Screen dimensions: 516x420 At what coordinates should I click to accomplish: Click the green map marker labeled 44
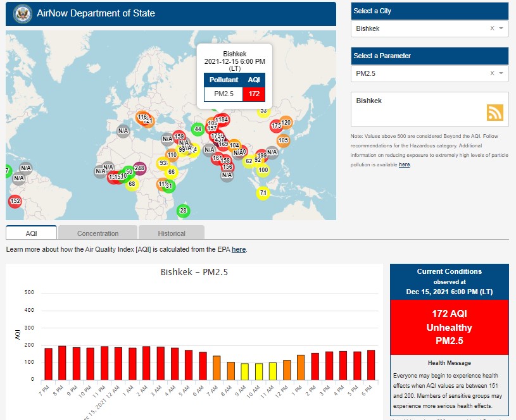point(198,129)
